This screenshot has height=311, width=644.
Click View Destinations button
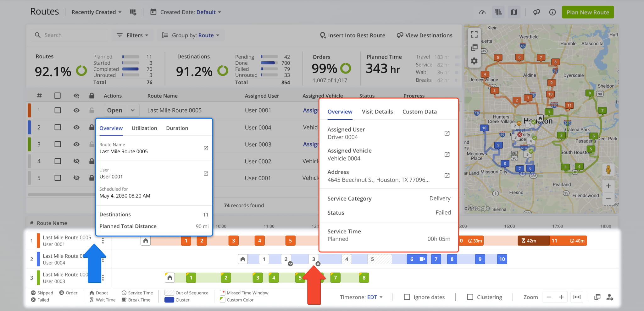tap(425, 35)
